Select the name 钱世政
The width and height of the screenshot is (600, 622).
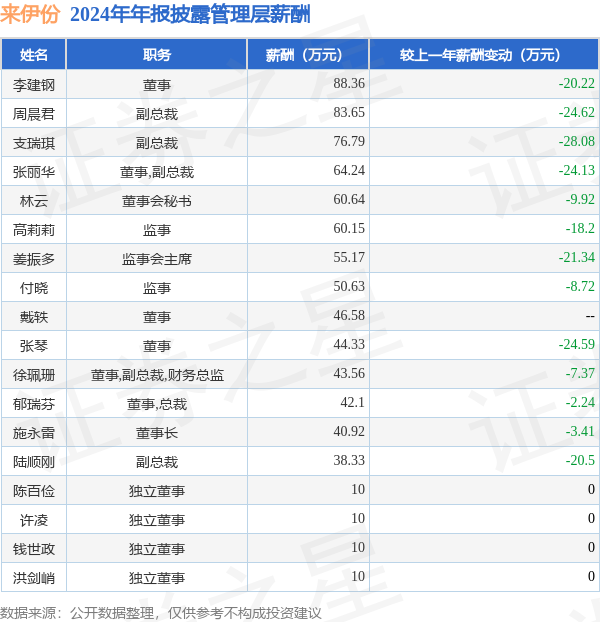[34, 549]
